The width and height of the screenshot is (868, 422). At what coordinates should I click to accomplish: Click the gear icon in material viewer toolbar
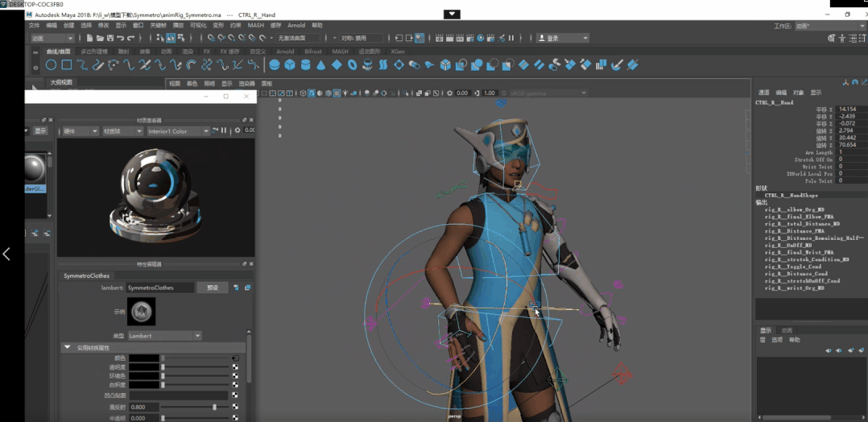(238, 130)
